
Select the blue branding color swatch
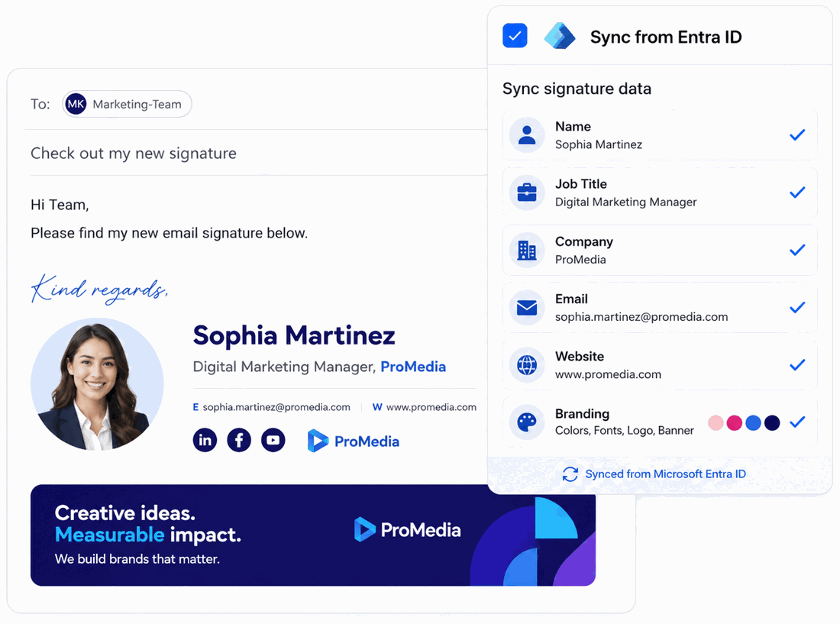point(753,422)
